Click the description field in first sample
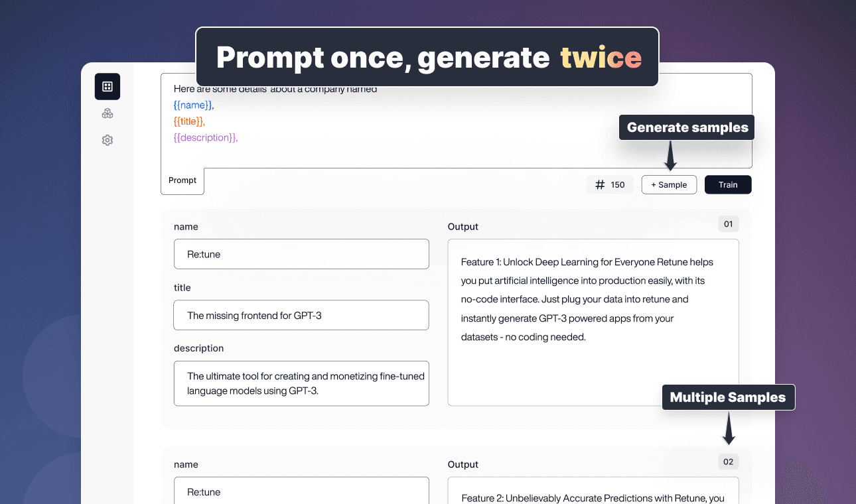Screen dimensions: 856x504 pyautogui.click(x=301, y=383)
